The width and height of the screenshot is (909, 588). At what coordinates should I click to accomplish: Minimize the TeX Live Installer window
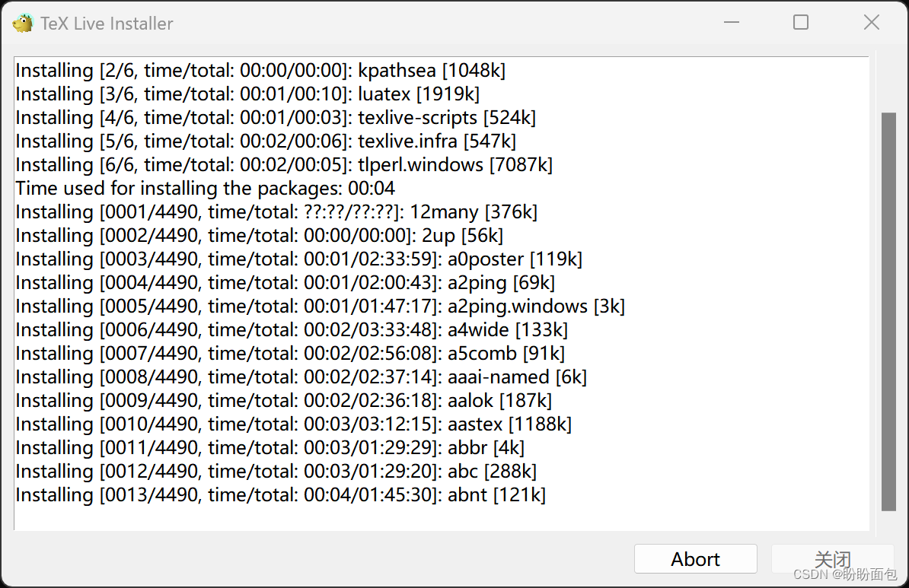click(732, 23)
